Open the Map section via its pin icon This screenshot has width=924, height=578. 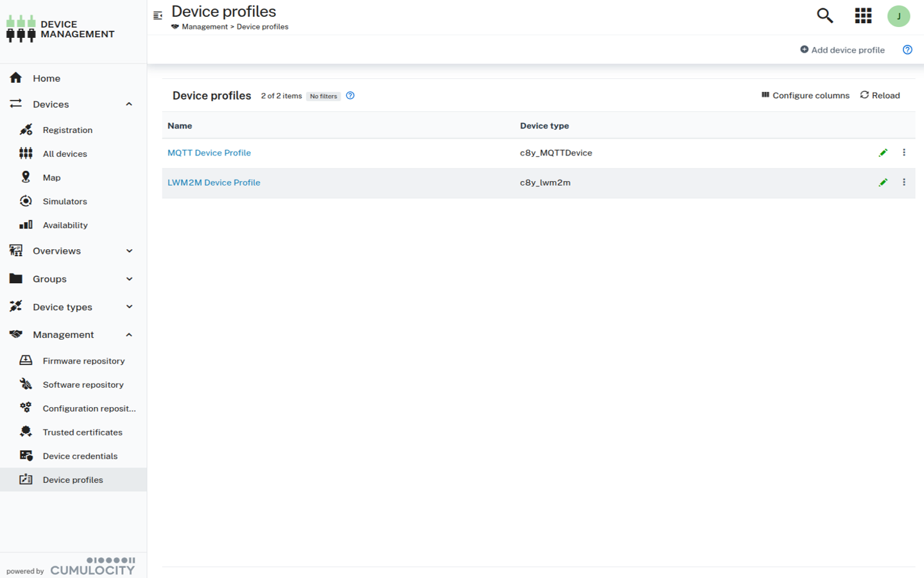point(25,177)
